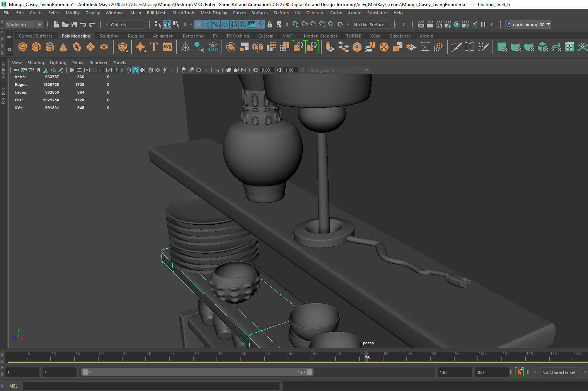The height and width of the screenshot is (391, 588).
Task: Enable wireframe display mode in the viewport
Action: tap(128, 70)
